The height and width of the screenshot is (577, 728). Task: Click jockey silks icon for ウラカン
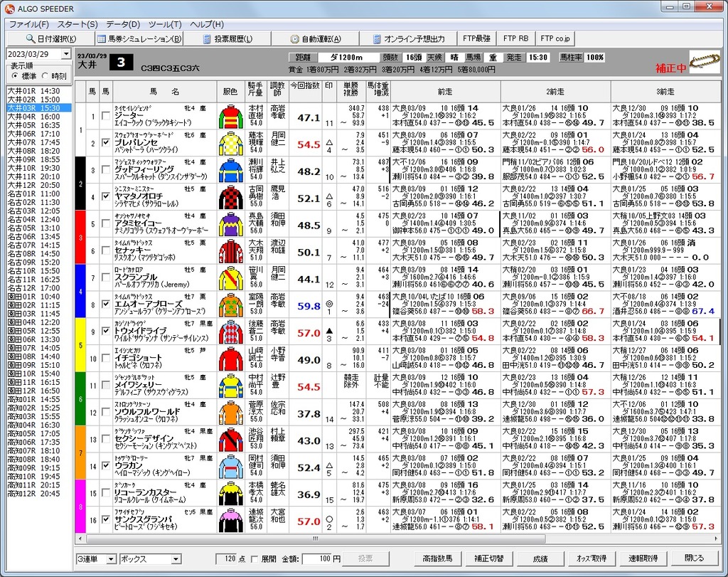[x=231, y=467]
